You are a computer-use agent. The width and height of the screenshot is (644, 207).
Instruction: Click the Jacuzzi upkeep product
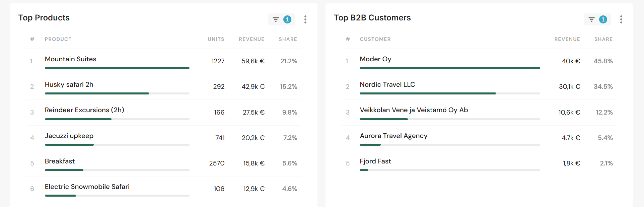click(x=69, y=136)
